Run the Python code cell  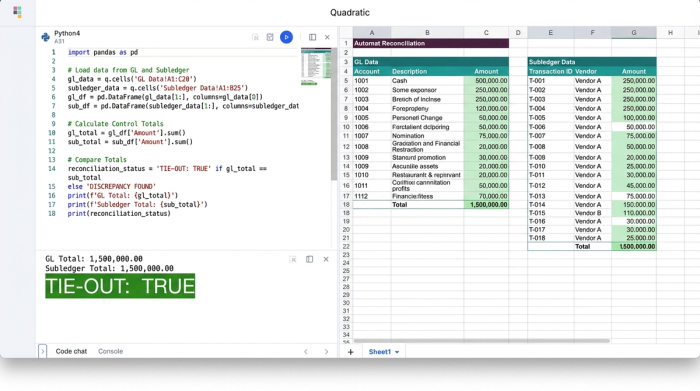click(286, 37)
